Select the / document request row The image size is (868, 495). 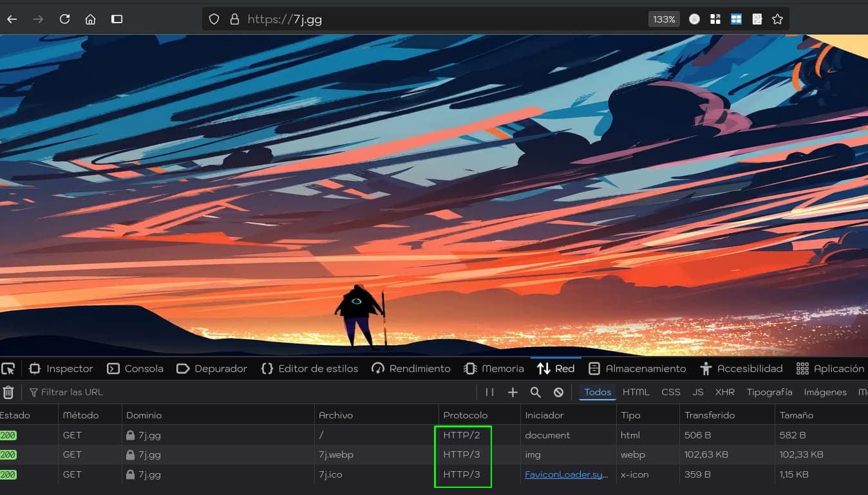click(434, 435)
